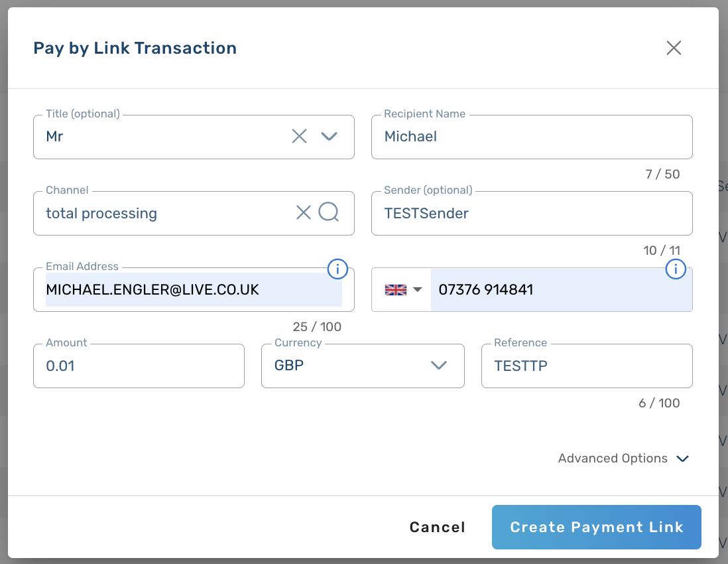
Task: Click the Create Payment Link button
Action: tap(596, 527)
